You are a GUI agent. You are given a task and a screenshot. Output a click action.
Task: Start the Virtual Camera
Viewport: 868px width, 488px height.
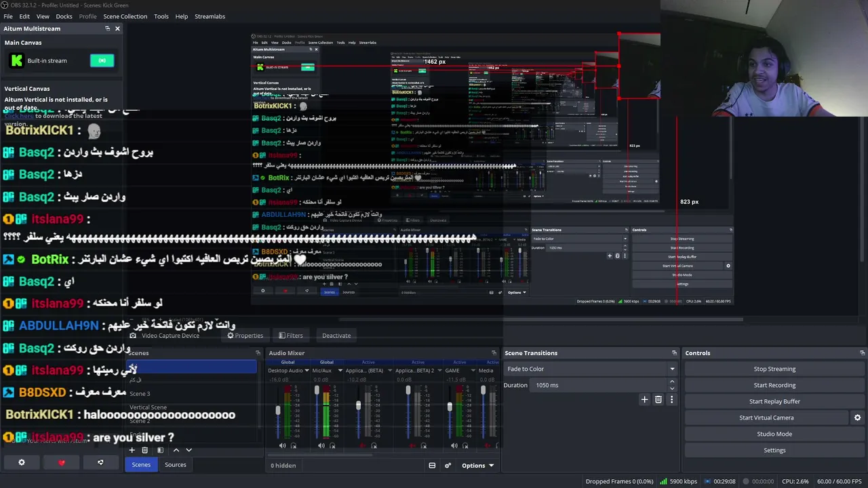coord(766,418)
